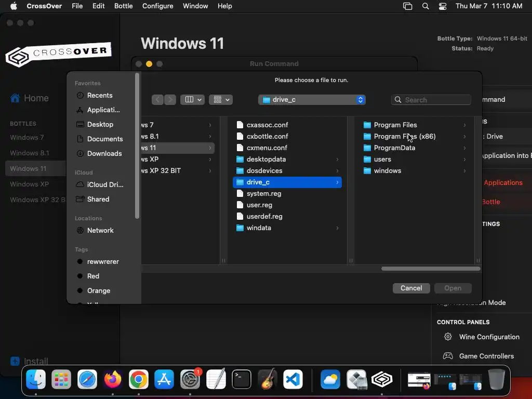Viewport: 532px width, 399px height.
Task: Expand the Program Files folder chevron
Action: click(x=464, y=125)
